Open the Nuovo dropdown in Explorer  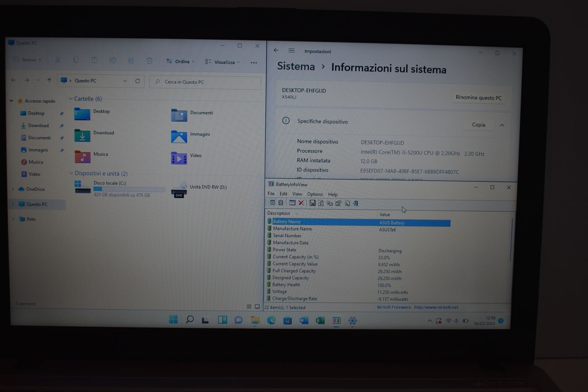tap(28, 59)
